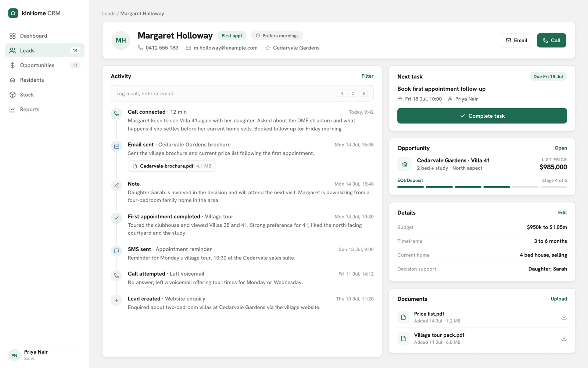Open the Reports section
The width and height of the screenshot is (588, 368).
(x=45, y=109)
